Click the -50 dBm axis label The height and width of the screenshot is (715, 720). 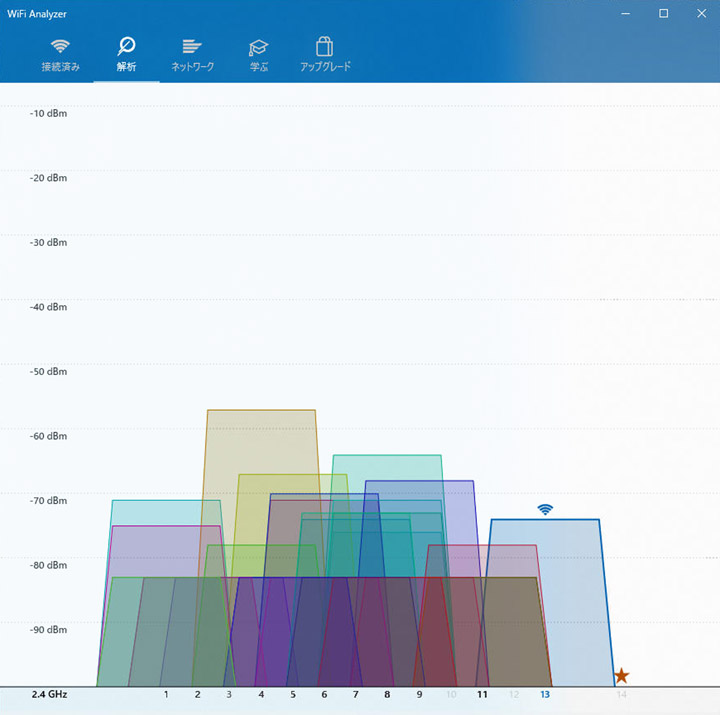coord(48,372)
